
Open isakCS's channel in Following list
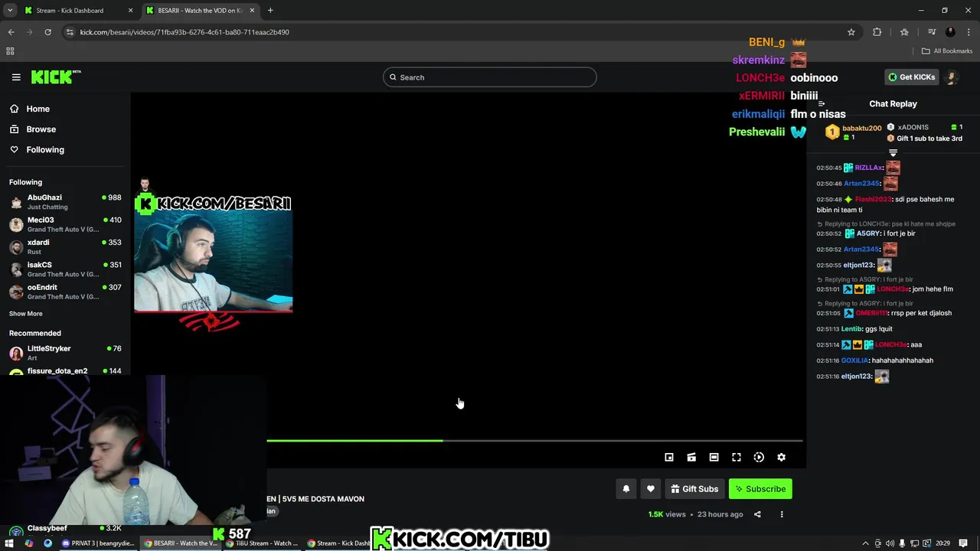[65, 269]
